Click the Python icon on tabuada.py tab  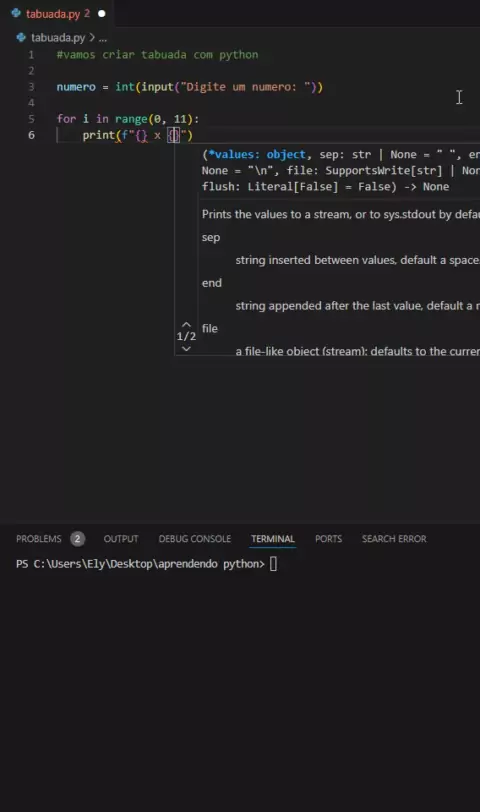pyautogui.click(x=16, y=13)
